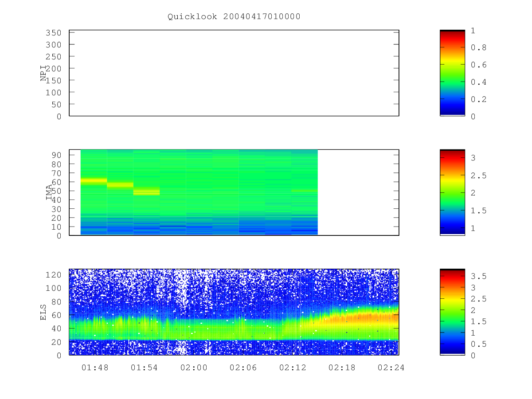Click the plot title Quicklook 20040417010000

point(234,17)
